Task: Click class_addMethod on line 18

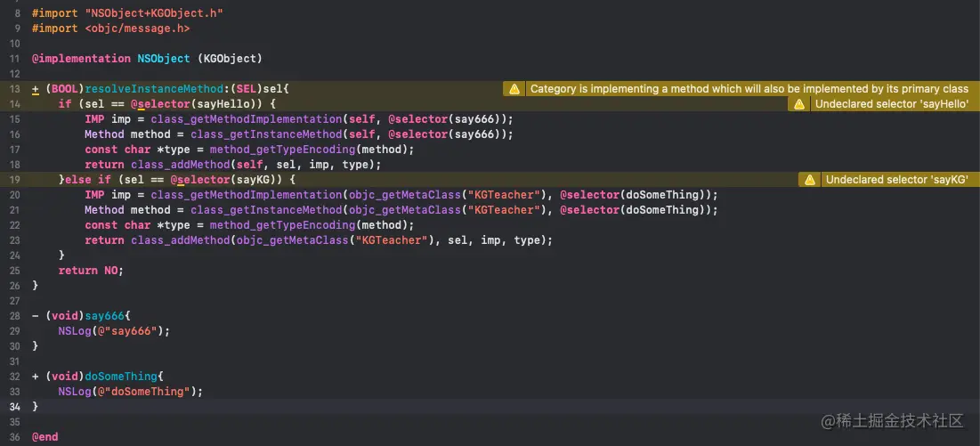Action: [x=180, y=165]
